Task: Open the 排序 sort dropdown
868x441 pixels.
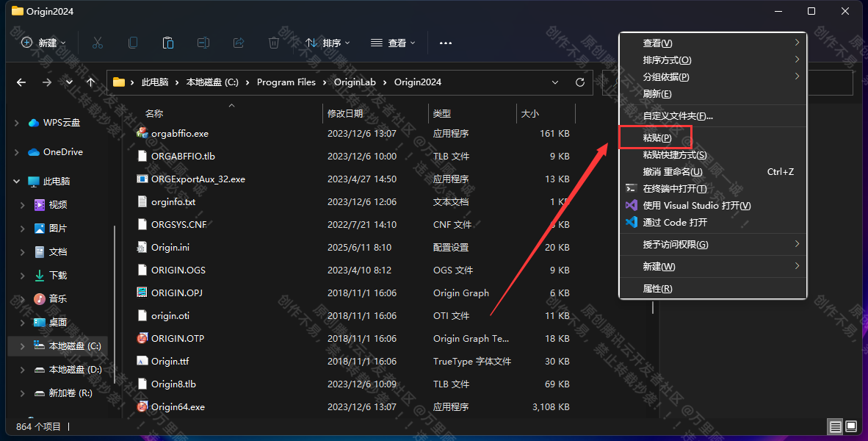Action: (x=328, y=43)
